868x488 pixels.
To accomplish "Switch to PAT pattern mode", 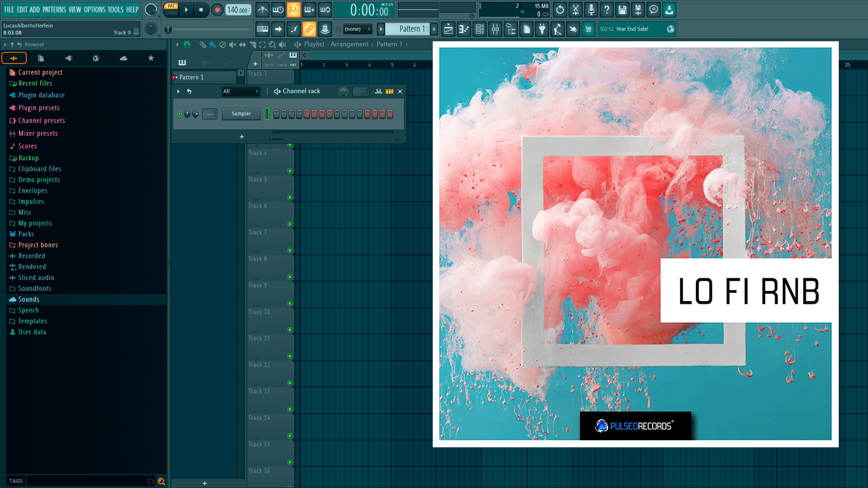I will click(172, 6).
